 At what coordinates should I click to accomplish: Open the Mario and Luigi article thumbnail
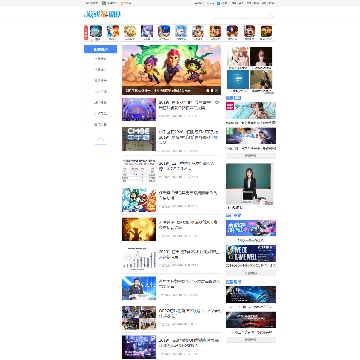(x=139, y=200)
